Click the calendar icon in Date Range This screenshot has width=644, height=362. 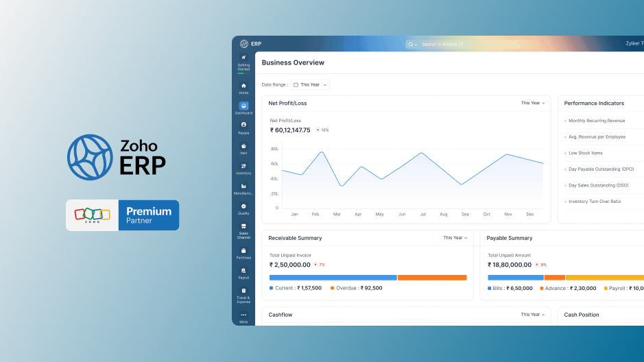[x=296, y=85]
